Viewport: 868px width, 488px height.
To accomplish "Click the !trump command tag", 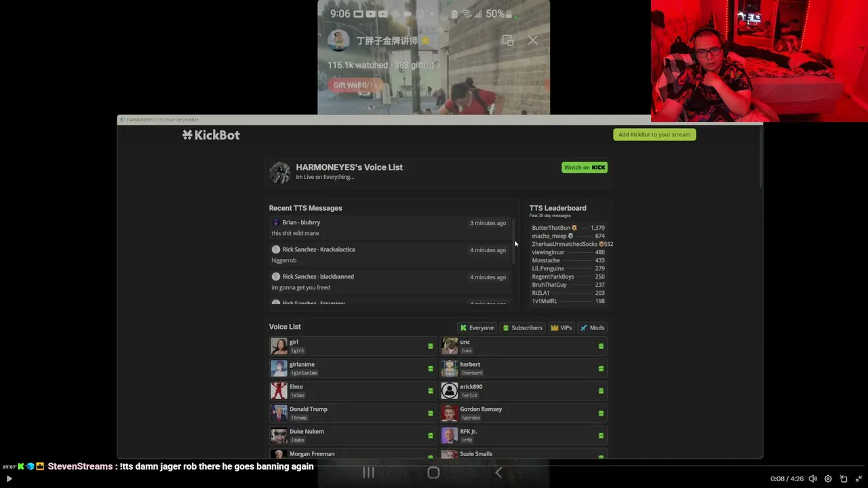I will tap(298, 418).
